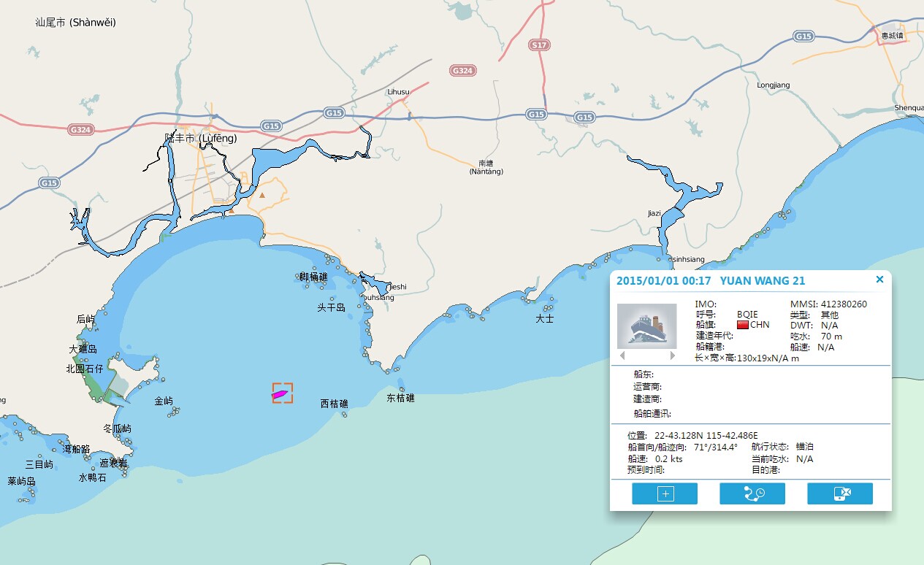The width and height of the screenshot is (924, 565).
Task: Close the YUAN WANG 21 info popup
Action: 879,280
